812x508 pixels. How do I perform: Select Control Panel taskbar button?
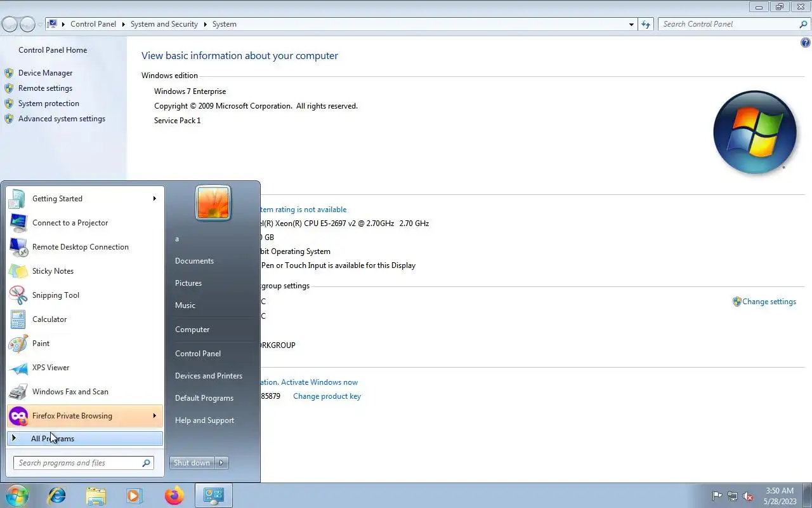tap(213, 495)
